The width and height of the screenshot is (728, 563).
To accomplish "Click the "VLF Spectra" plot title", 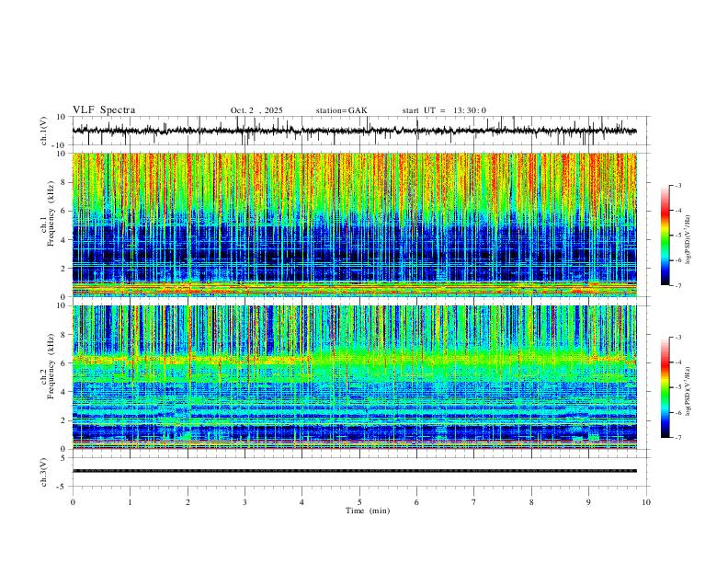I will tap(104, 110).
